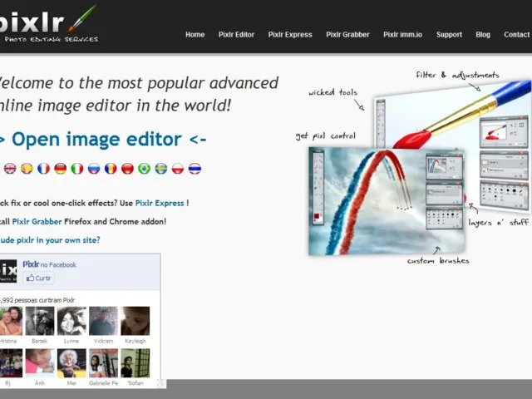Choose the German flag language
Image resolution: width=532 pixels, height=399 pixels.
(61, 168)
